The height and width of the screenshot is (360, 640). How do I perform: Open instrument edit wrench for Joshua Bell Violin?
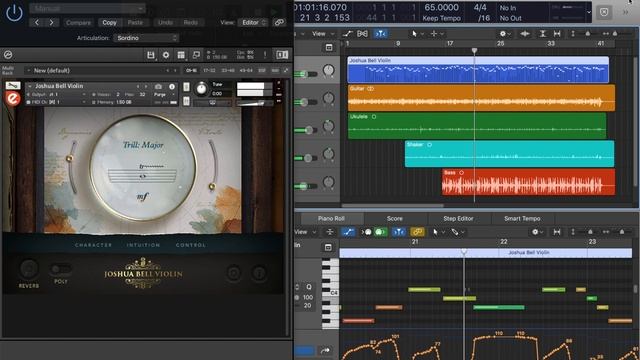pos(13,85)
